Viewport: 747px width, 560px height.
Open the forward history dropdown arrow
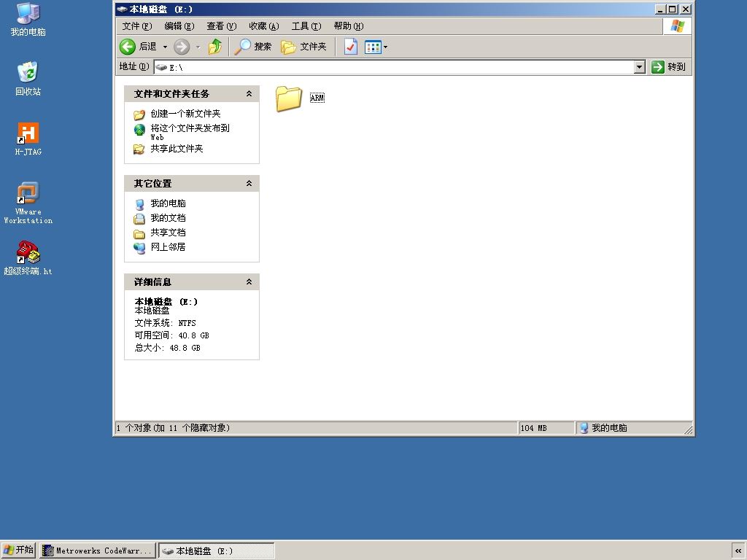coord(198,47)
